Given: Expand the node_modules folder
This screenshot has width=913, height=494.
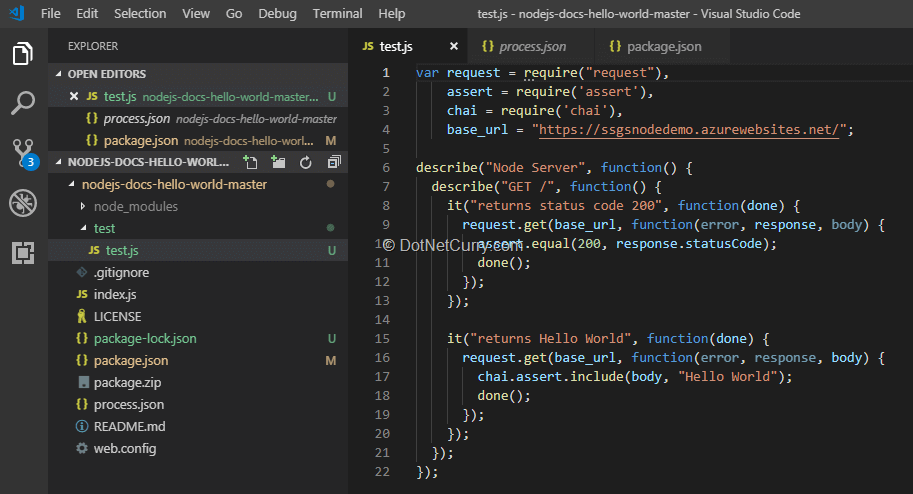Looking at the screenshot, I should coord(83,206).
